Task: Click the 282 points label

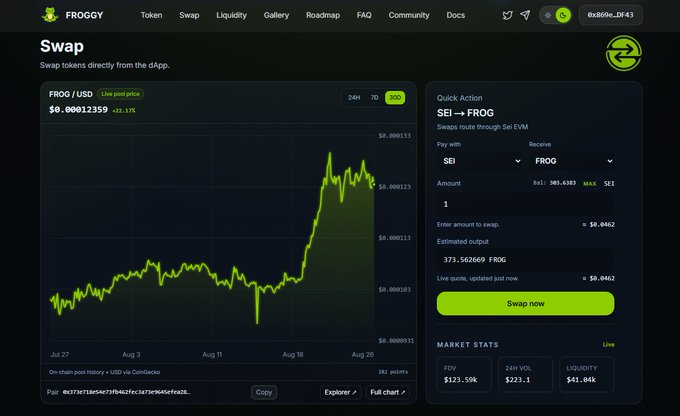Action: [x=393, y=372]
